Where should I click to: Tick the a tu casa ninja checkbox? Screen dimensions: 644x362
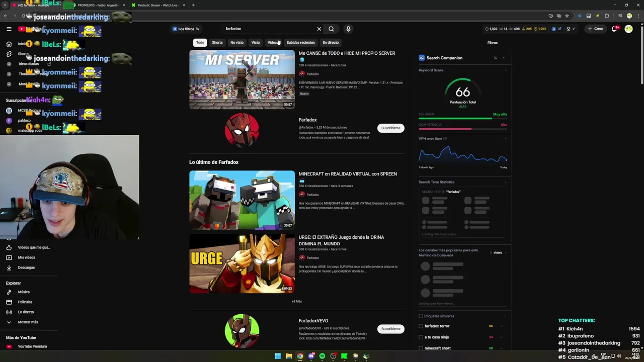coord(421,337)
